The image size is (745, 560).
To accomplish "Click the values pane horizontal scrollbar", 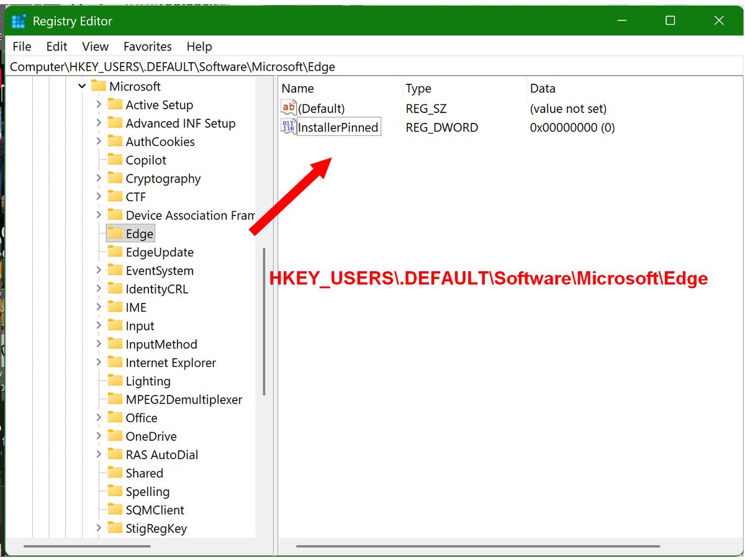I will [x=478, y=546].
